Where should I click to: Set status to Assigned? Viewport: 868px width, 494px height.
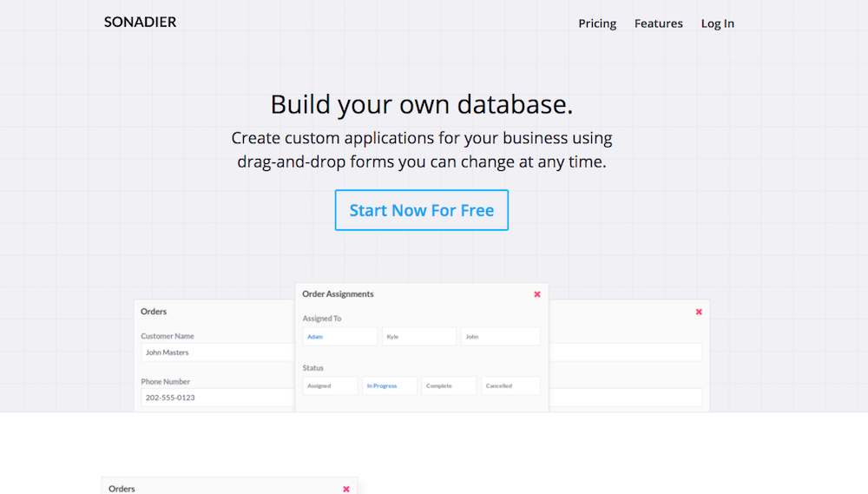pyautogui.click(x=330, y=385)
